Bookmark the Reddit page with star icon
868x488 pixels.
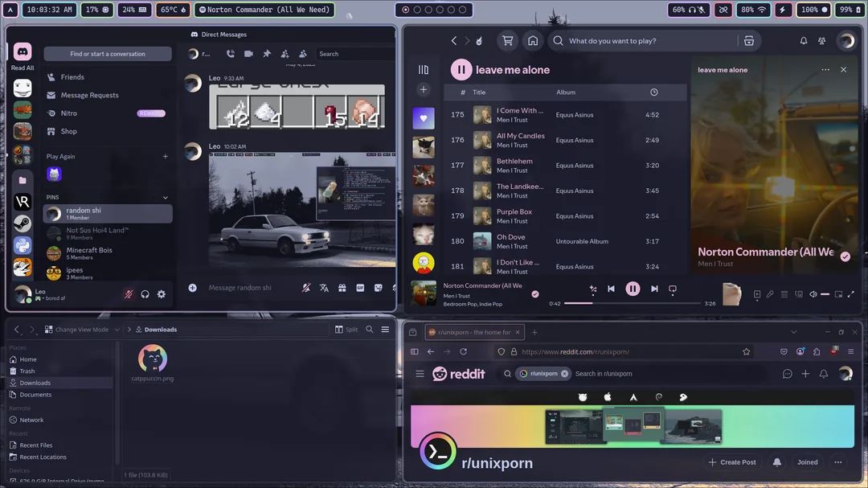[746, 351]
